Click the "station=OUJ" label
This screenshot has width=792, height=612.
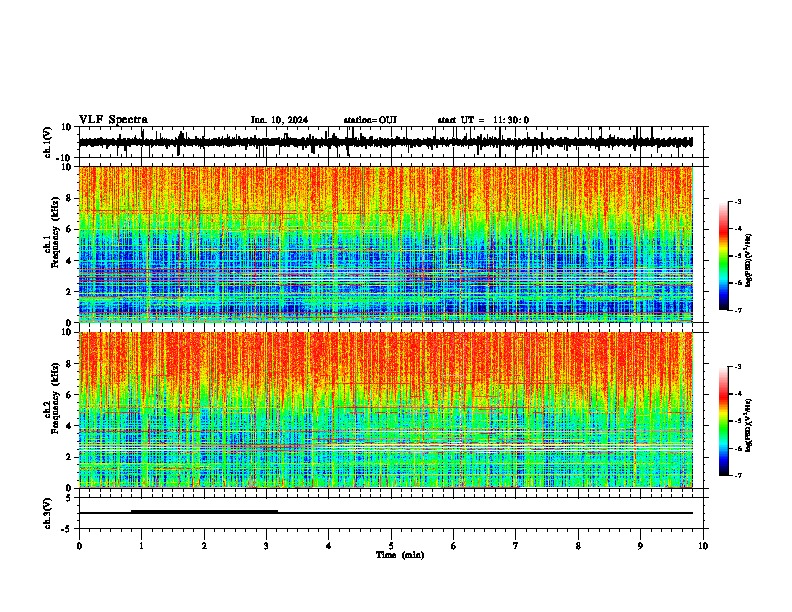370,120
